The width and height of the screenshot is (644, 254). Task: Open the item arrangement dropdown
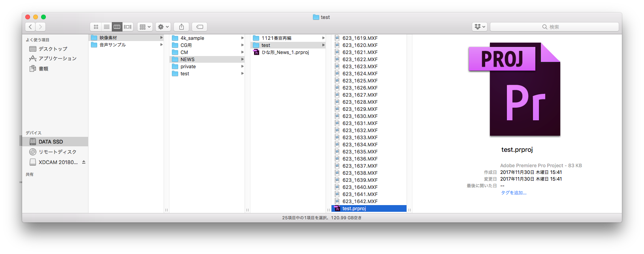pos(145,27)
